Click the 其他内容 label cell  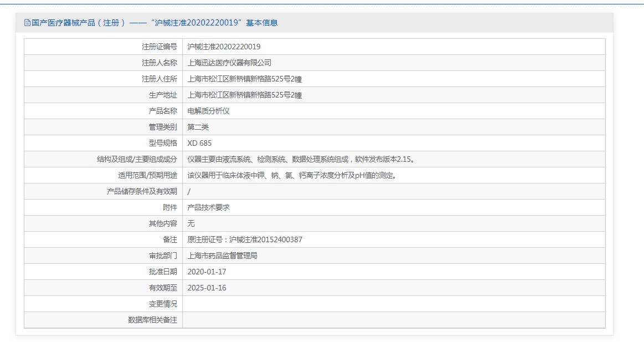pos(104,223)
